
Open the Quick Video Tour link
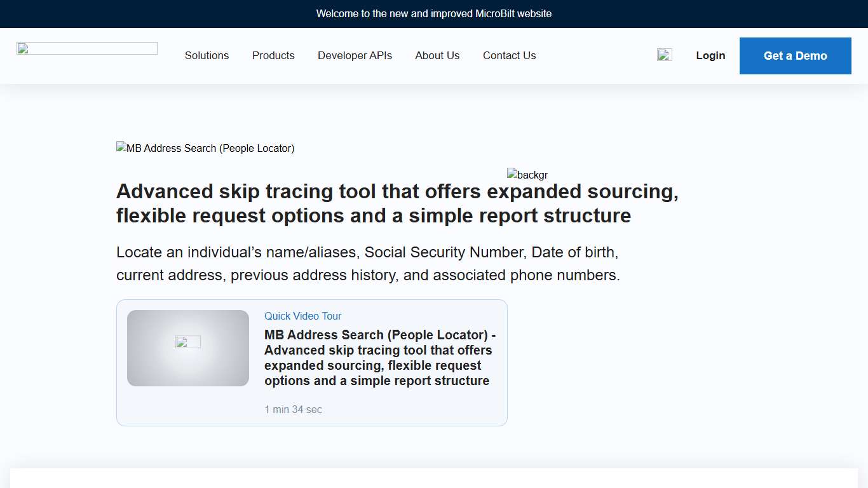tap(302, 316)
